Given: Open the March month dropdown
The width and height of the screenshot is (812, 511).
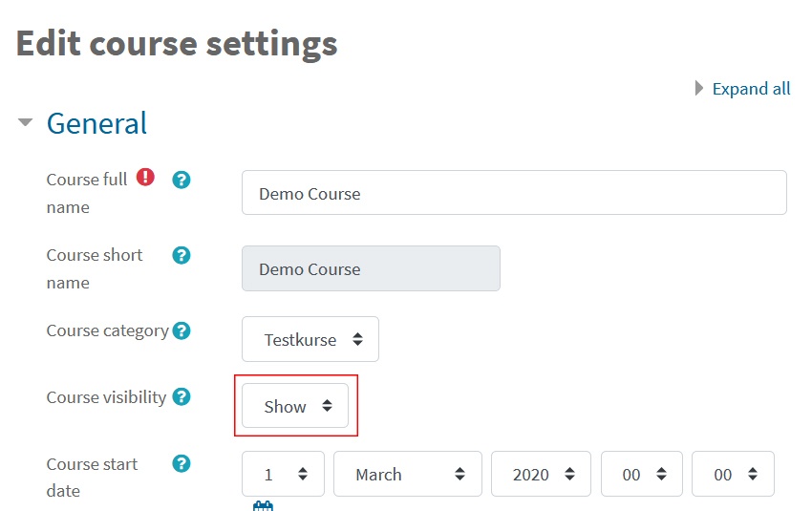Looking at the screenshot, I should point(408,474).
